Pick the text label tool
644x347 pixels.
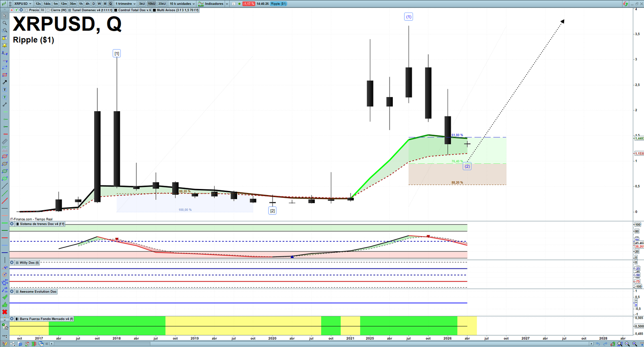(x=5, y=89)
